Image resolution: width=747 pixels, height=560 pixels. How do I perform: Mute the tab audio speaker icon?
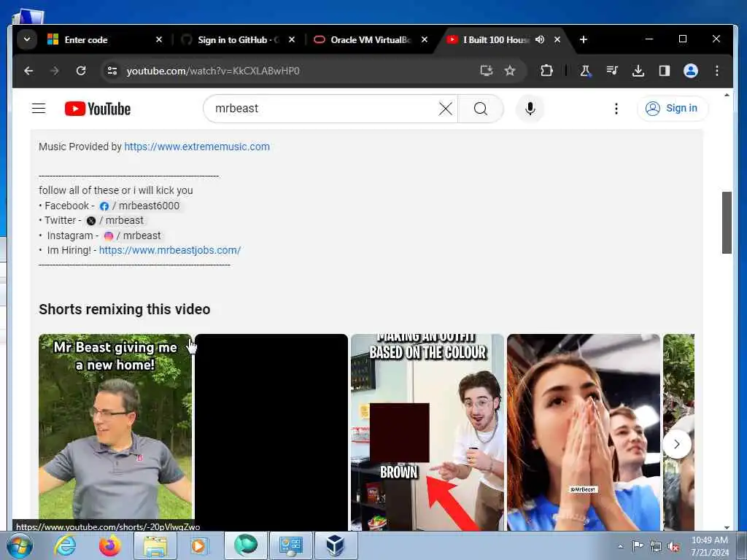(540, 39)
